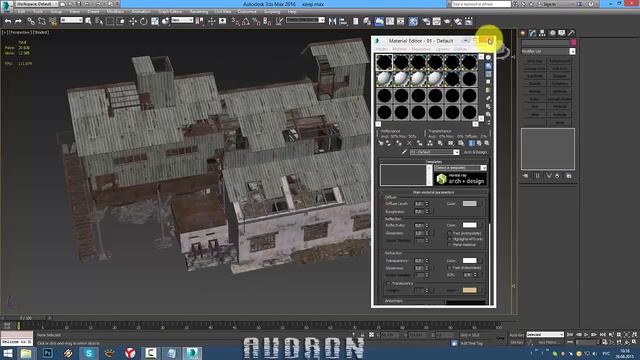
Task: Toggle Backlight in Material Editor side icons
Action: (489, 66)
